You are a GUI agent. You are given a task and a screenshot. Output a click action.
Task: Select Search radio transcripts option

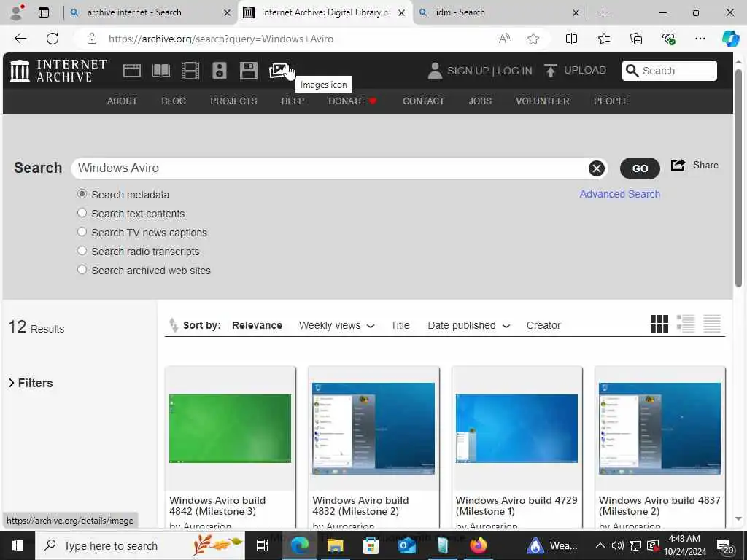pos(82,251)
